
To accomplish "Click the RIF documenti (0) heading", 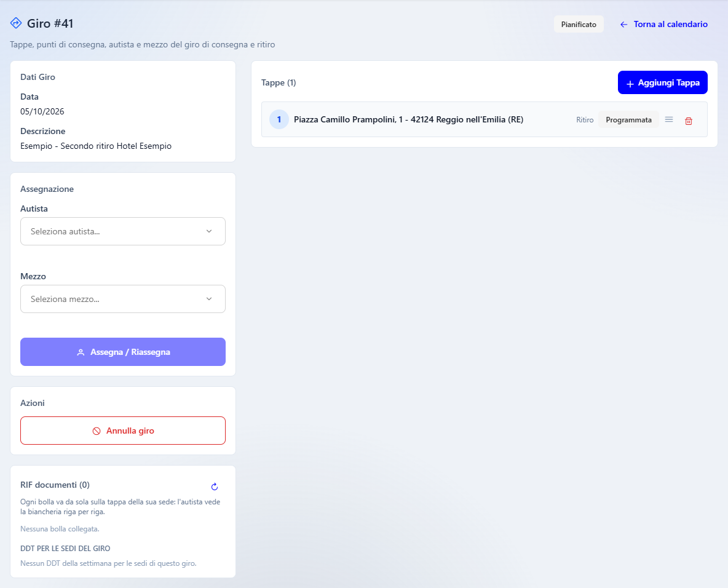I will (x=55, y=485).
